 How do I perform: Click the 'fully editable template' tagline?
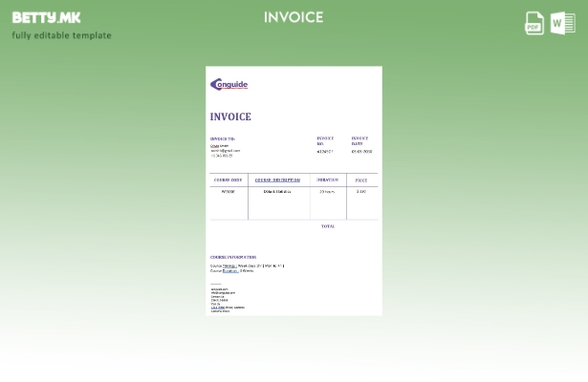(x=61, y=35)
